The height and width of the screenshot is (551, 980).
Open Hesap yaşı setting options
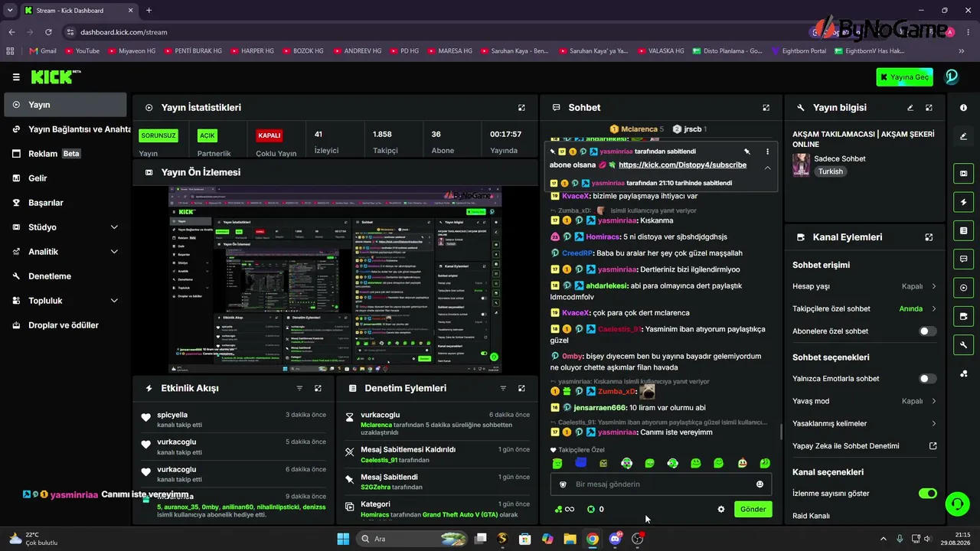(864, 286)
